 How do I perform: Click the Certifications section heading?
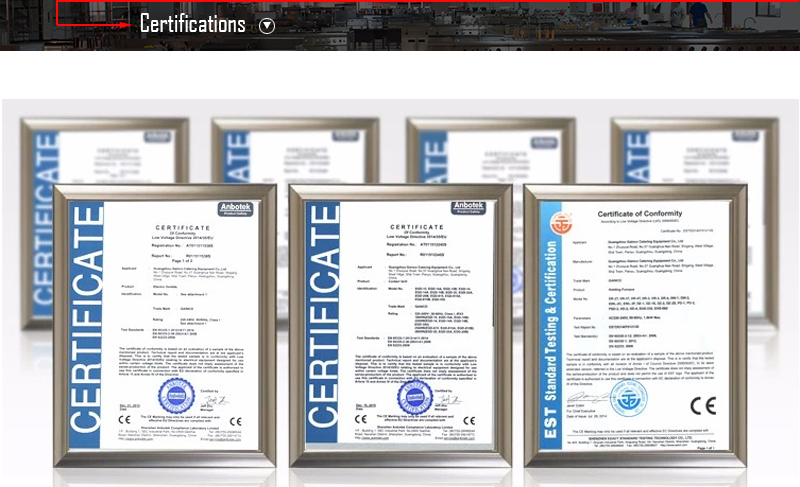pyautogui.click(x=192, y=24)
